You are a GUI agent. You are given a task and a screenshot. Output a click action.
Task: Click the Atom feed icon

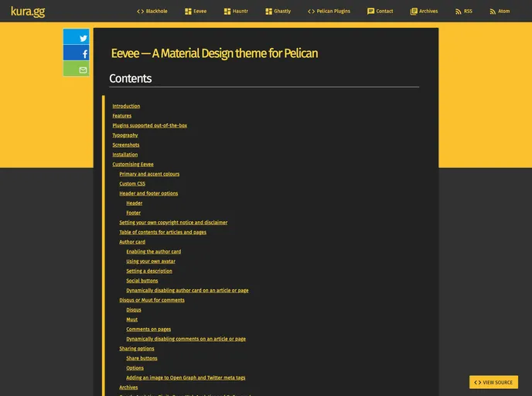pyautogui.click(x=493, y=12)
